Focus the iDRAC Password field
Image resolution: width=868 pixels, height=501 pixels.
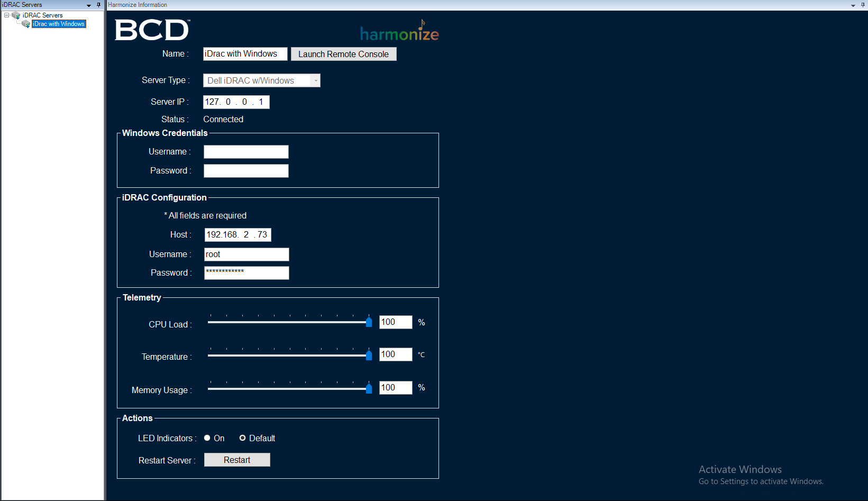(x=246, y=273)
